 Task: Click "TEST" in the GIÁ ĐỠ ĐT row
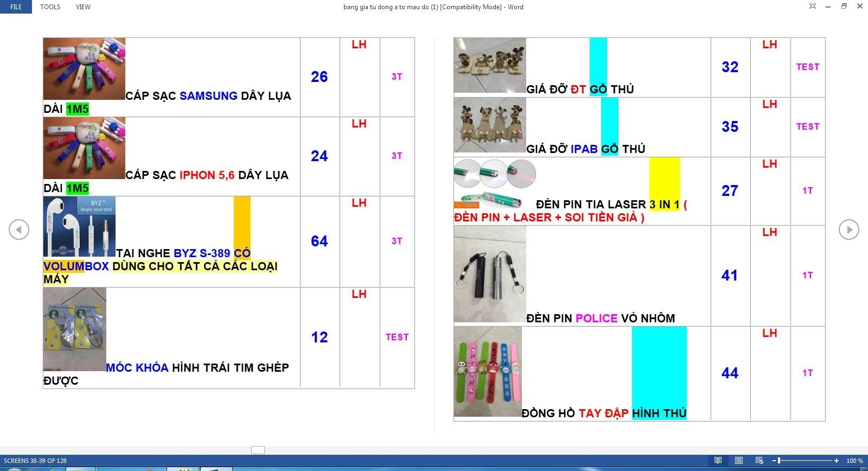click(808, 67)
